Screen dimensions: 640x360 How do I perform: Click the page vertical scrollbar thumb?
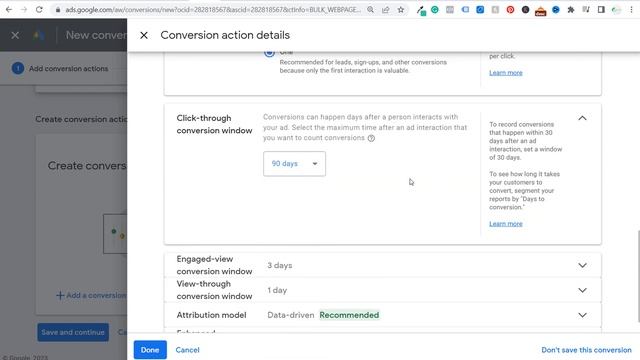point(638,276)
